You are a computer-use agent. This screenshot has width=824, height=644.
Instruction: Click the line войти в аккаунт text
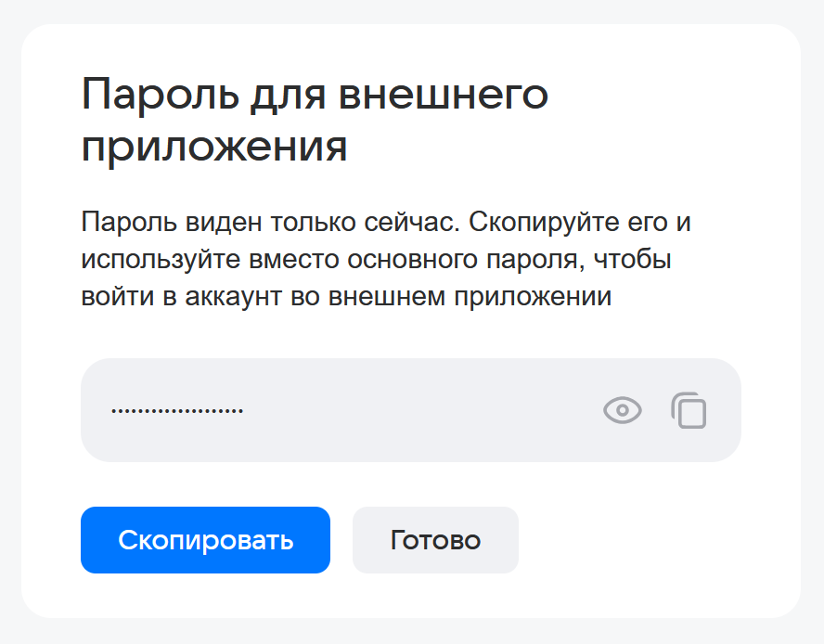[346, 298]
